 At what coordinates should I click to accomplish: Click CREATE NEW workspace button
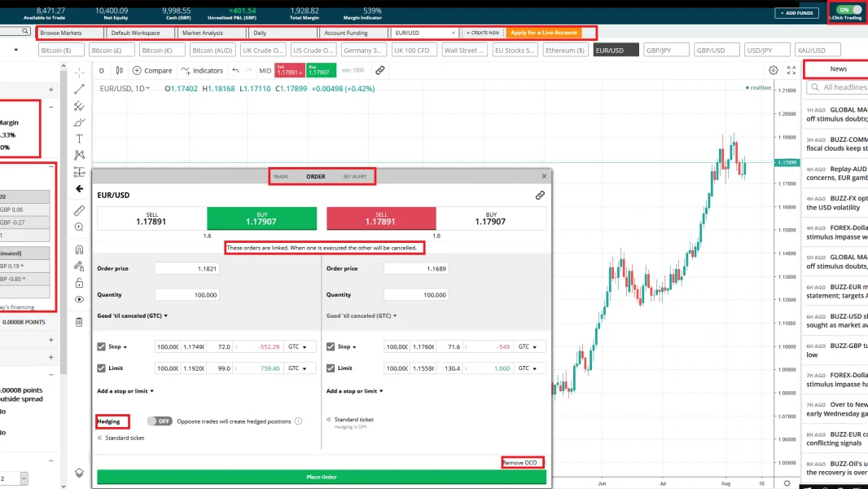(483, 33)
